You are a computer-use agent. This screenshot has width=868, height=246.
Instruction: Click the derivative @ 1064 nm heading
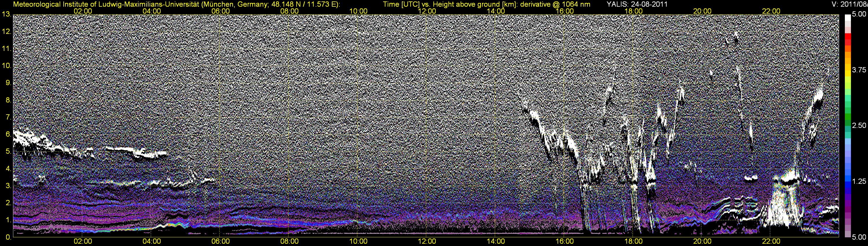point(557,4)
